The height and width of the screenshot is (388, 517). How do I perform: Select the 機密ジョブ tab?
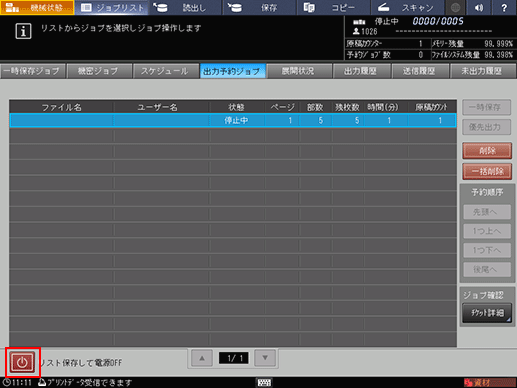[x=99, y=71]
